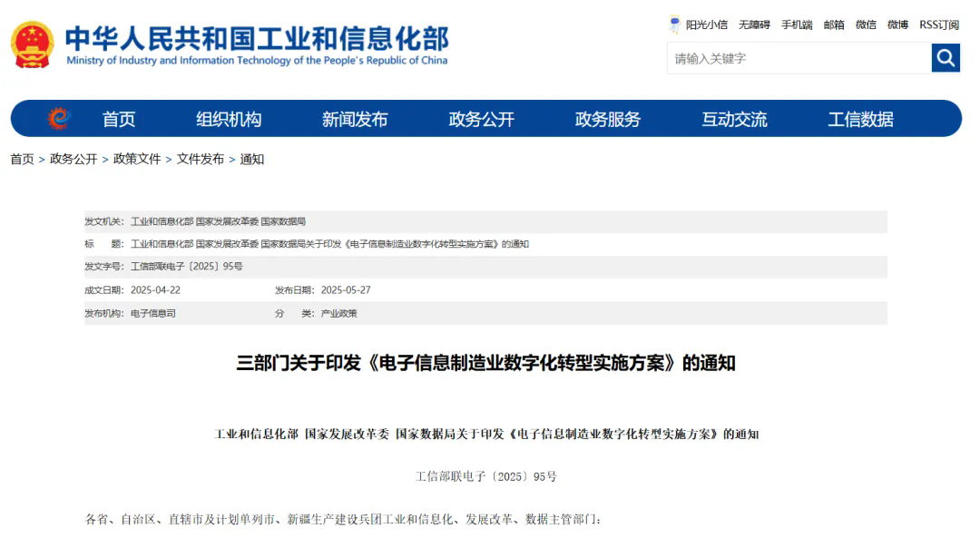The height and width of the screenshot is (538, 980).
Task: Click the 请输入关键字 search field
Action: pyautogui.click(x=799, y=58)
